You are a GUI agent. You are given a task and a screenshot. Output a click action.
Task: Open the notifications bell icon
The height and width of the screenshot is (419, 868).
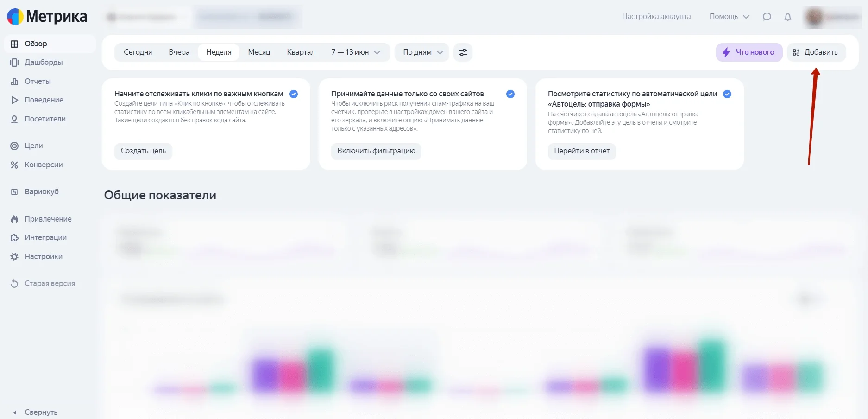pos(788,17)
